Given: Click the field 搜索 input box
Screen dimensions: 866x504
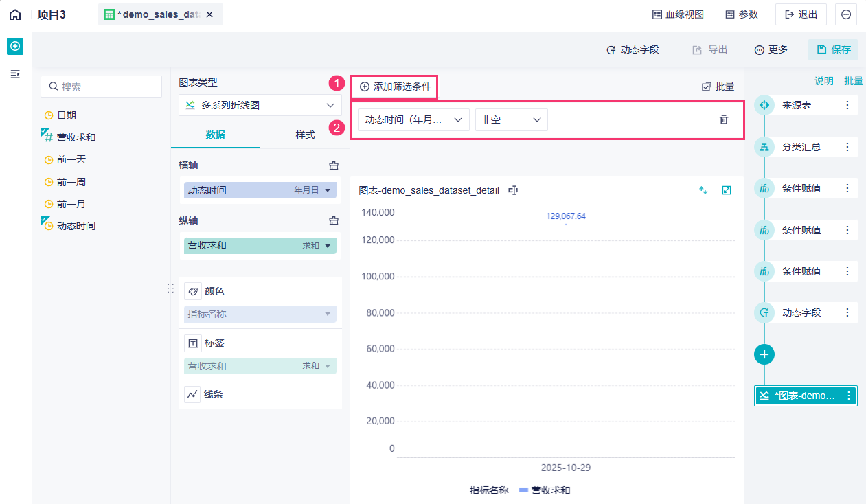Looking at the screenshot, I should point(102,87).
